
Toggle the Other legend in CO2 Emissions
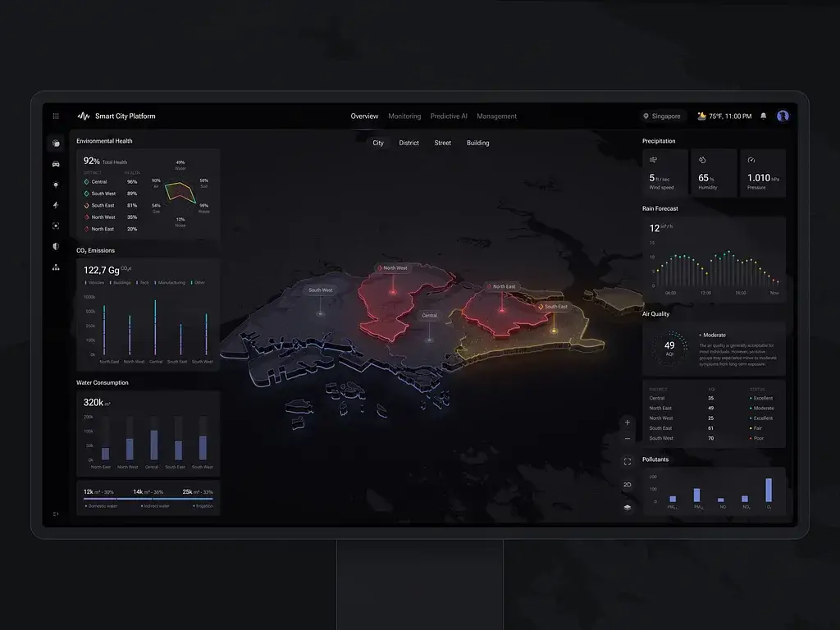point(199,282)
